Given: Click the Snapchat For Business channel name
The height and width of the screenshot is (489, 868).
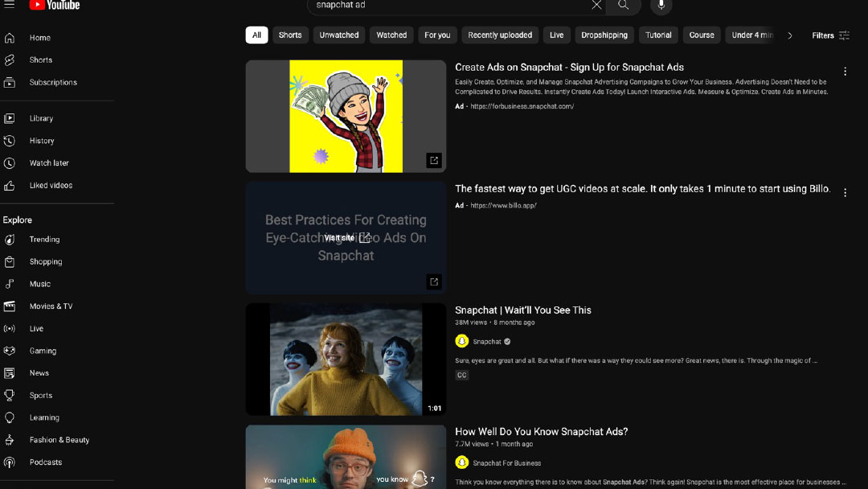Looking at the screenshot, I should pos(506,463).
